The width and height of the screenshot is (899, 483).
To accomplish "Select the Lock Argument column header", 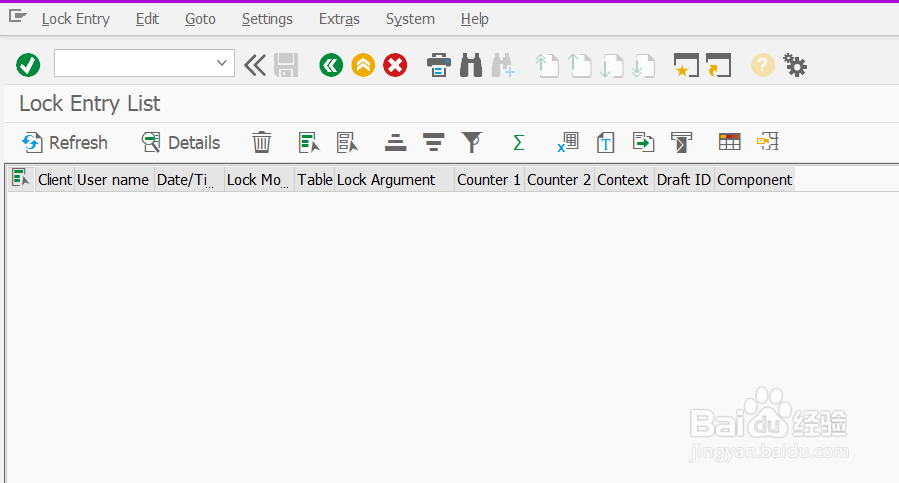I will pyautogui.click(x=394, y=180).
